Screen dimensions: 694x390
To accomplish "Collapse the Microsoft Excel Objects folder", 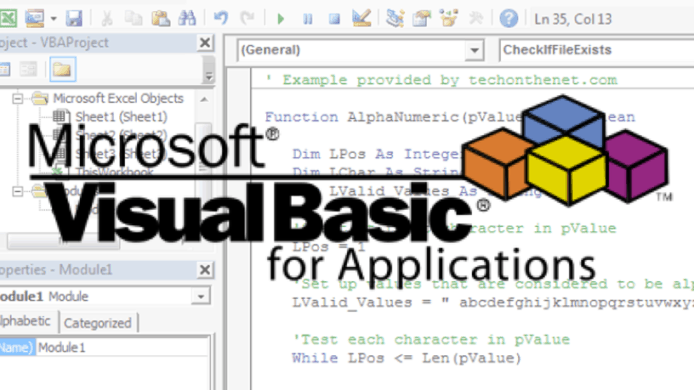I will click(18, 98).
